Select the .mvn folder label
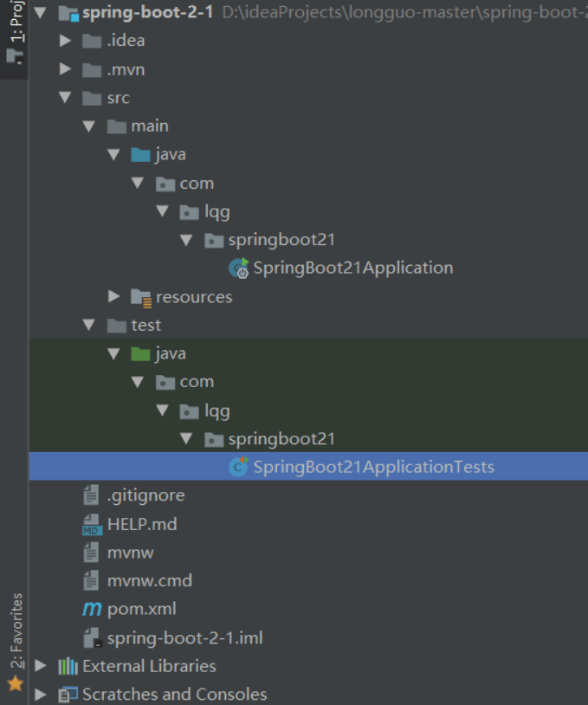This screenshot has width=588, height=705. click(x=126, y=69)
